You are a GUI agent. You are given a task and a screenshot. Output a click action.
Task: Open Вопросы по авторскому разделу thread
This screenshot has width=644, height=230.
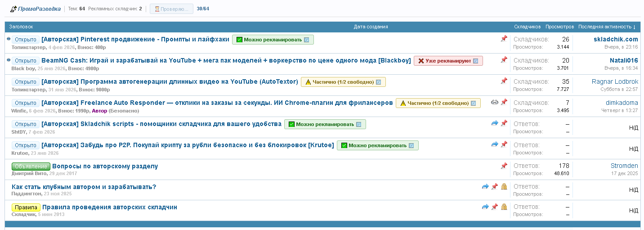pyautogui.click(x=105, y=166)
